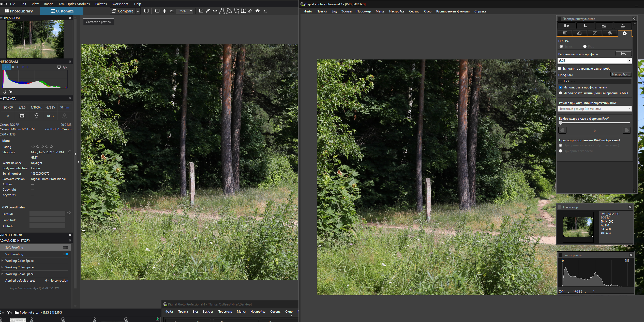Enable the Выполнить экранную цветопробу checkbox
The width and height of the screenshot is (644, 322).
click(x=559, y=69)
